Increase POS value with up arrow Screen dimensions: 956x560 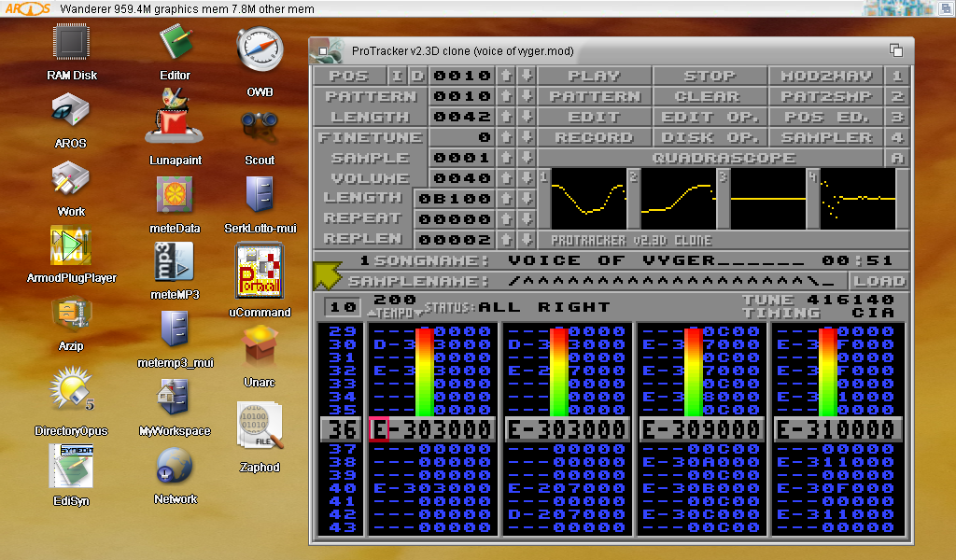506,76
